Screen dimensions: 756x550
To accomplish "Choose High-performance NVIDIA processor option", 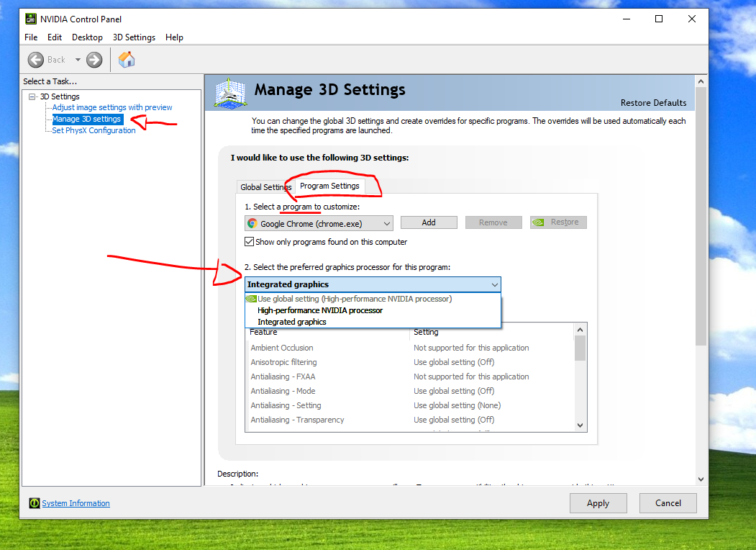I will click(x=320, y=310).
